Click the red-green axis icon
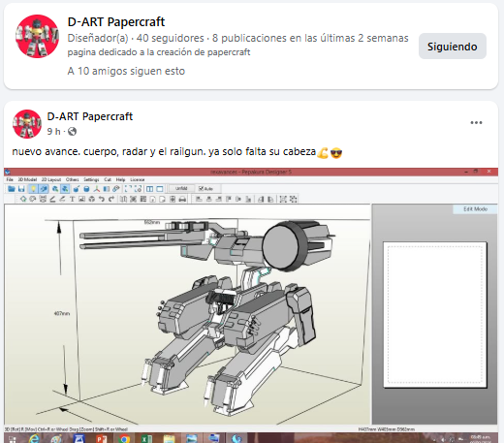Image resolution: width=504 pixels, height=443 pixels. [96, 189]
